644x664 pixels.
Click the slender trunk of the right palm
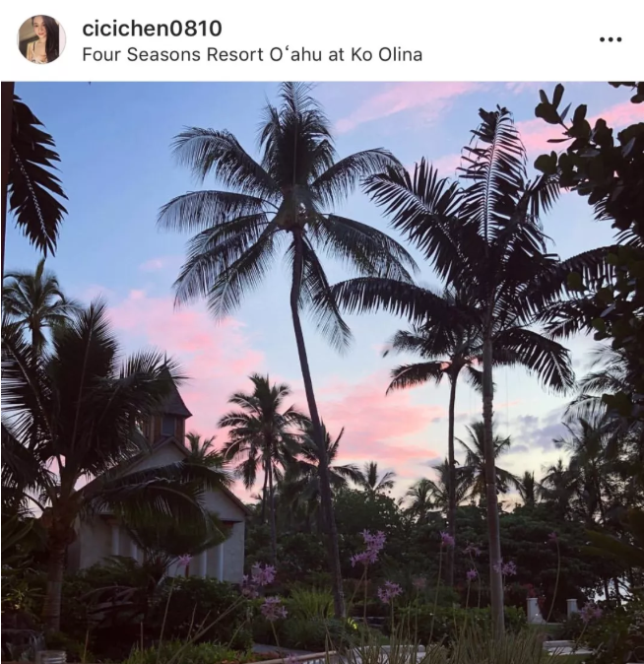(491, 487)
